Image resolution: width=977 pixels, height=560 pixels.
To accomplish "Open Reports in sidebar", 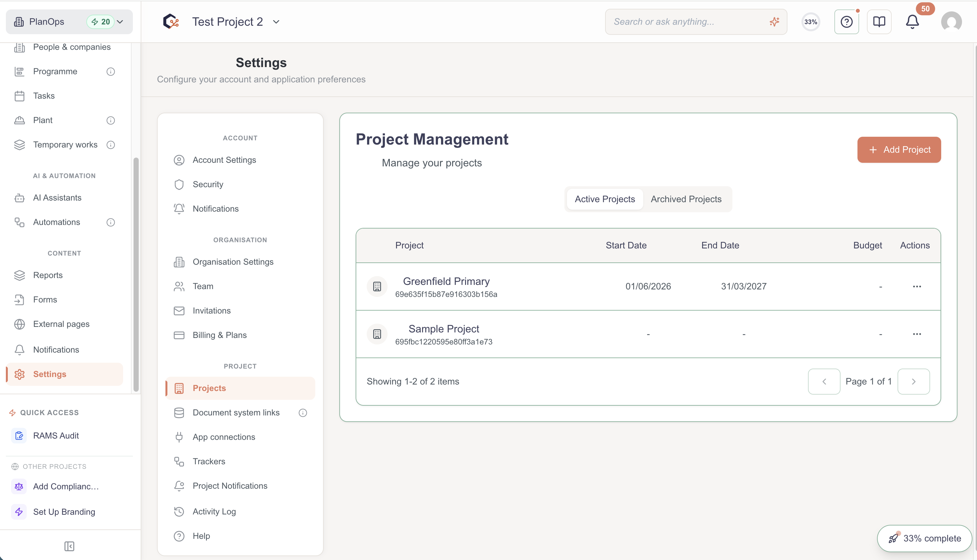I will [x=64, y=275].
